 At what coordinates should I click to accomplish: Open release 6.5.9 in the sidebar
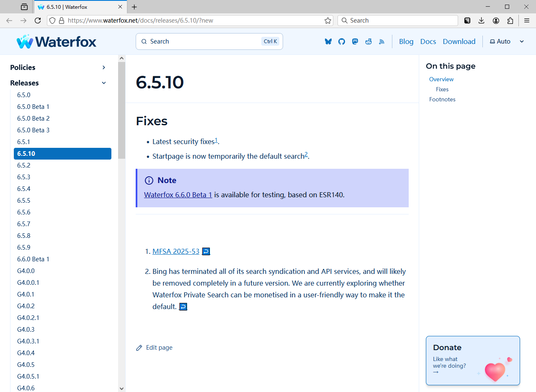click(62, 248)
